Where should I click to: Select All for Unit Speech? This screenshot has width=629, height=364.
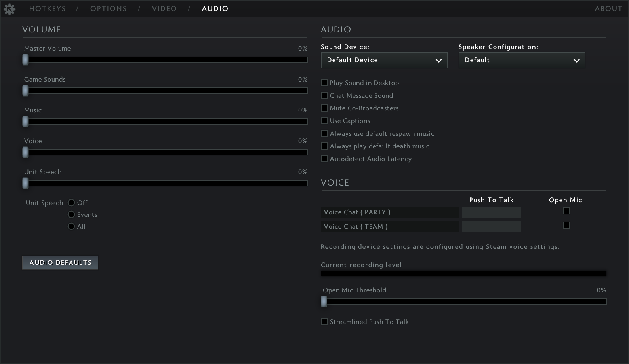tap(71, 226)
